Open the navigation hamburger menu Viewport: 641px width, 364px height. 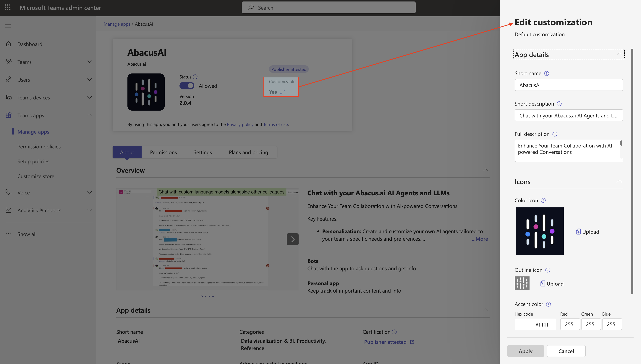pyautogui.click(x=8, y=25)
